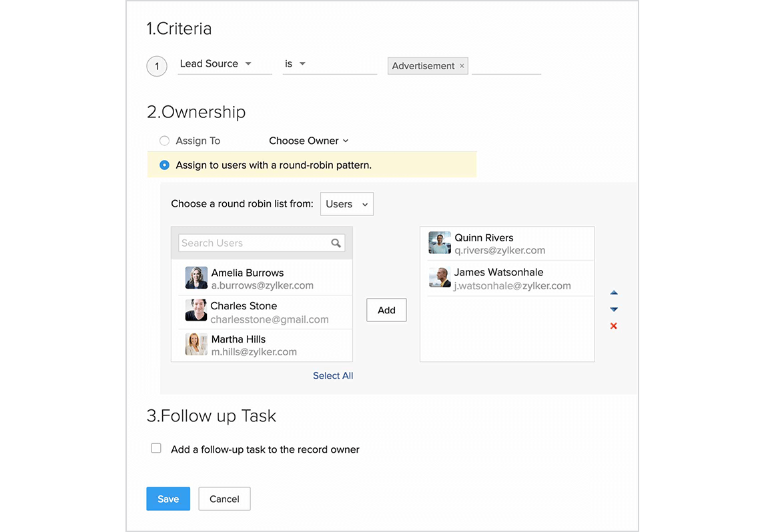Check the follow-up task checkbox
The image size is (764, 532).
[156, 448]
